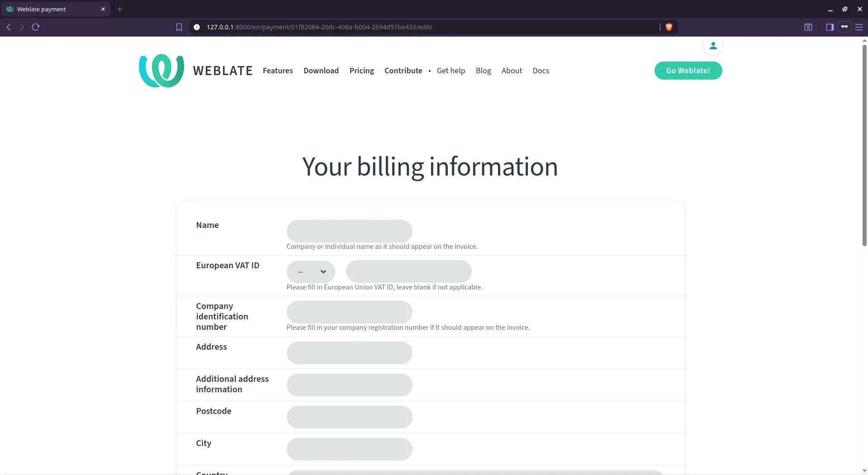The image size is (868, 475).
Task: Focus the City input field
Action: point(349,449)
